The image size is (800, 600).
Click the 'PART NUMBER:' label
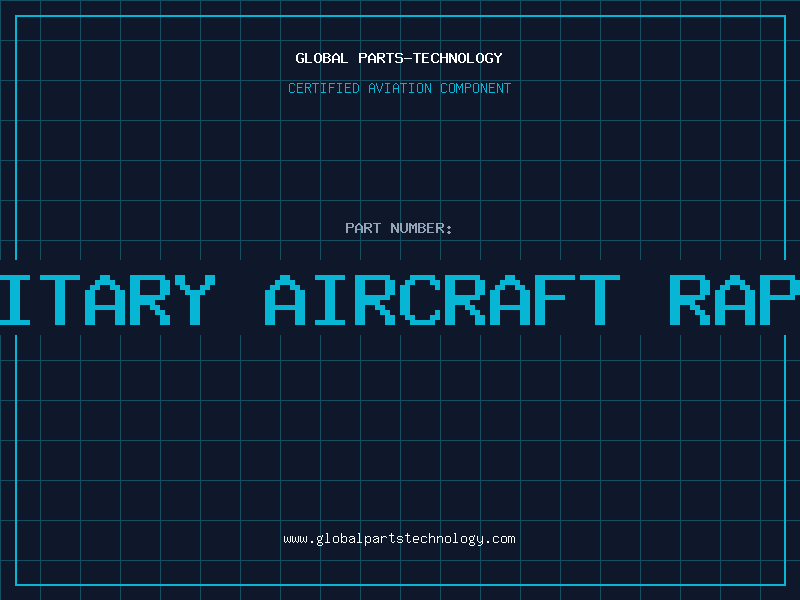399,228
